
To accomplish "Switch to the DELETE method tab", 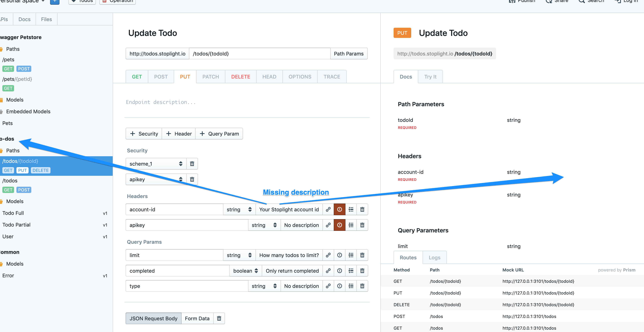I will click(x=240, y=77).
